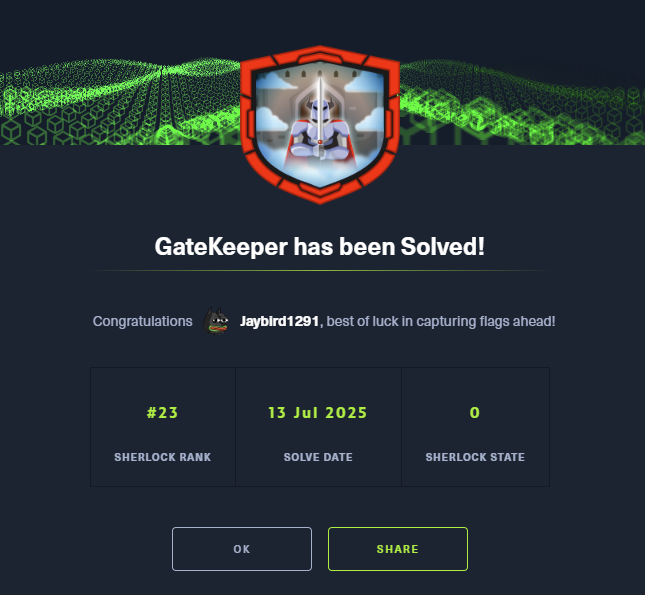Click the best of luck message text

(x=441, y=321)
